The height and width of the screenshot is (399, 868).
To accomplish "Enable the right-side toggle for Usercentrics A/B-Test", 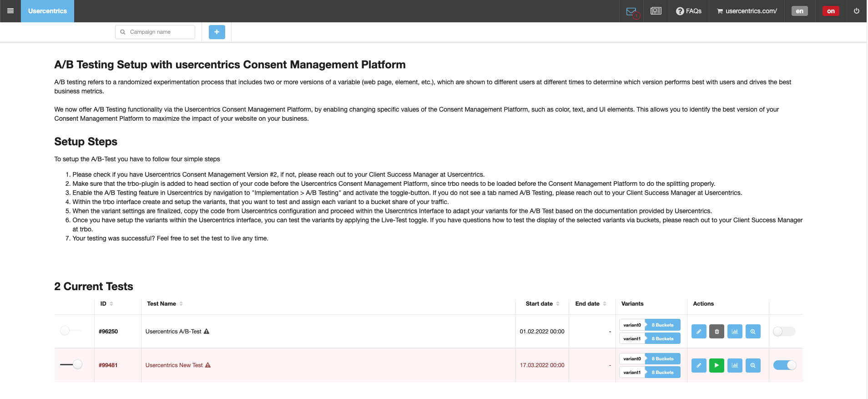I will tap(784, 331).
